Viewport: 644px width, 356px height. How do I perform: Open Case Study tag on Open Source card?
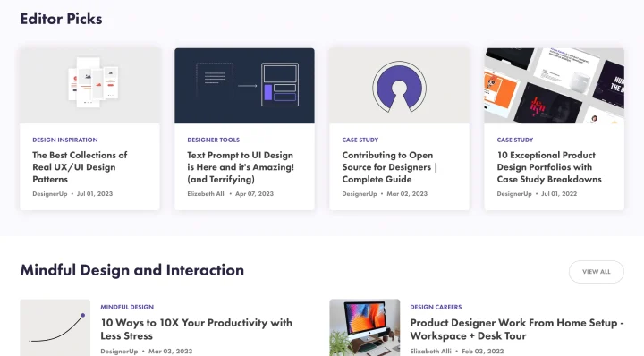tap(360, 140)
